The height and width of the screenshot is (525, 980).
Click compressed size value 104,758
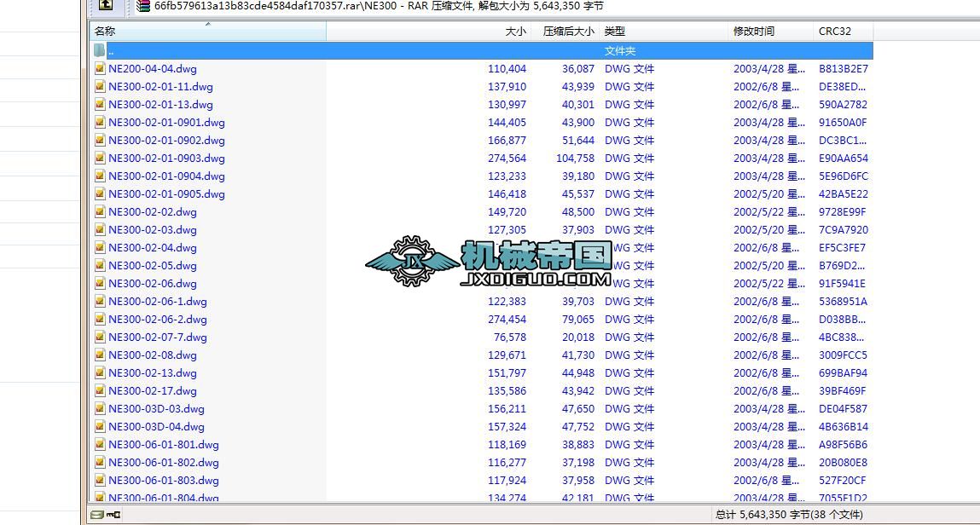575,158
